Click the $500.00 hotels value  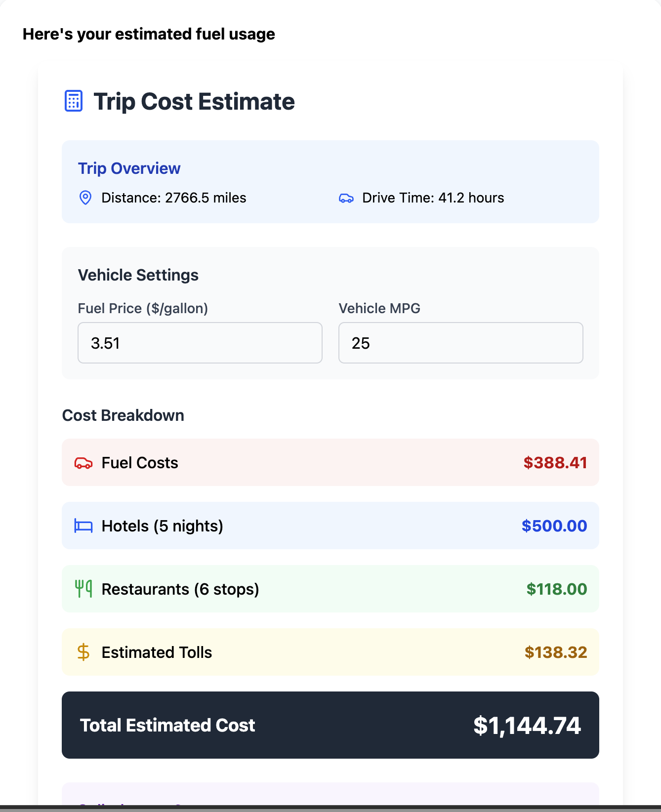554,526
